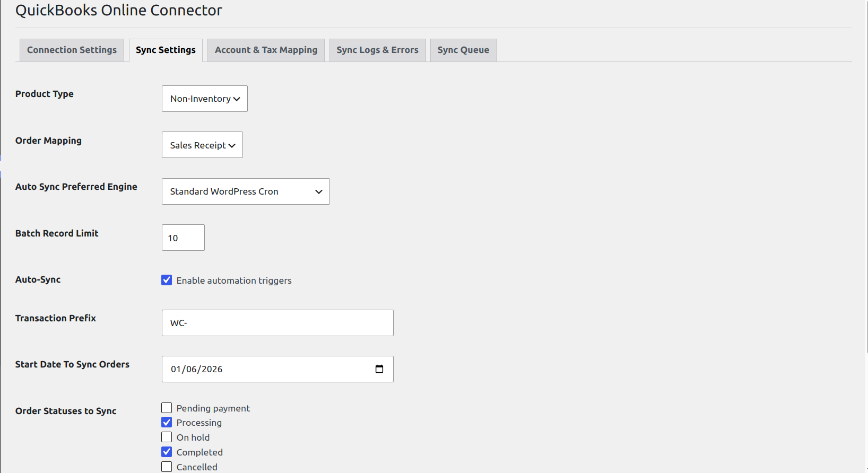The image size is (868, 473).
Task: Click the Transaction Prefix label
Action: pos(56,318)
